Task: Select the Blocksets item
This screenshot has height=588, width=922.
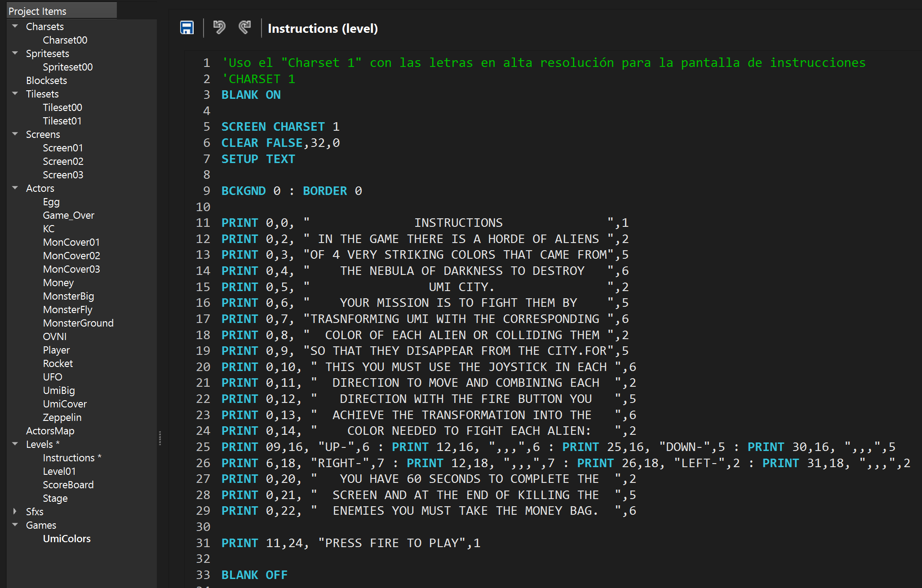Action: 46,80
